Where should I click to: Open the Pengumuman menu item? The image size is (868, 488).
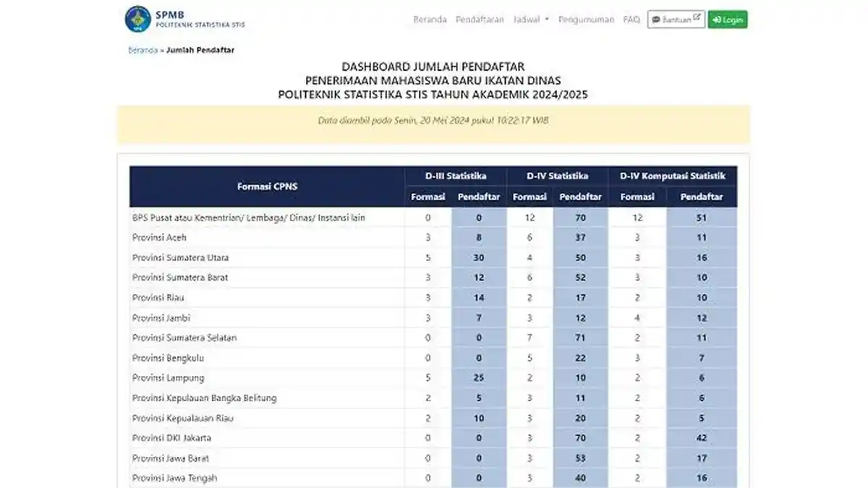pos(587,20)
